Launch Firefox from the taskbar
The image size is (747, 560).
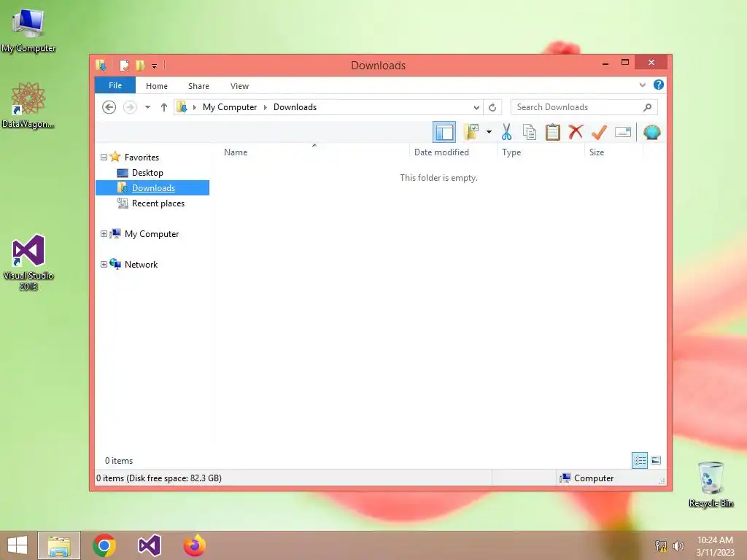click(x=194, y=545)
